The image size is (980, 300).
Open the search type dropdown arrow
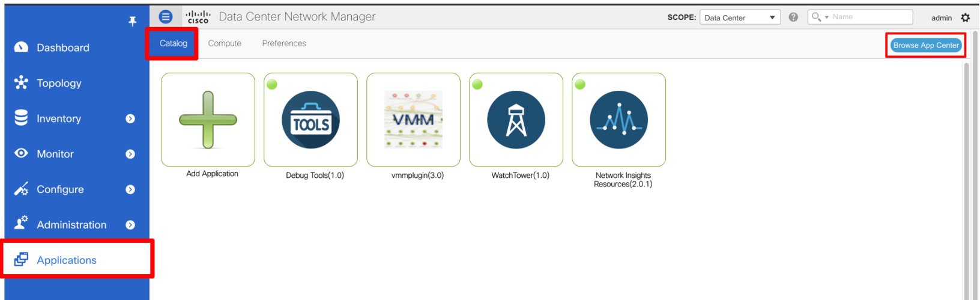coord(826,17)
